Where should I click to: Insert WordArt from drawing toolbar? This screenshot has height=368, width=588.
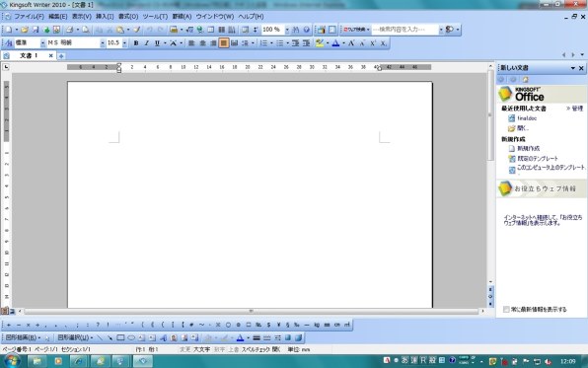click(x=163, y=338)
